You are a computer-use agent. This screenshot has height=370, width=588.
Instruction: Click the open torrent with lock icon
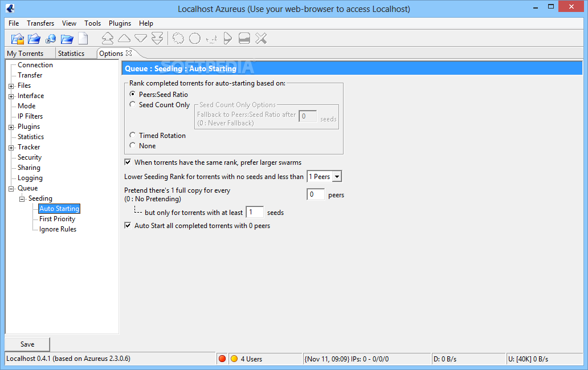coord(17,39)
